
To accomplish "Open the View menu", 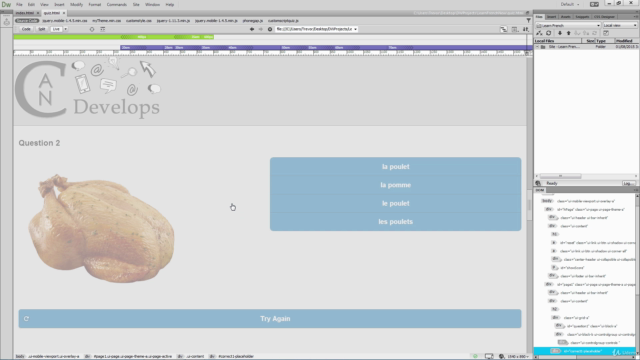I will coord(44,4).
